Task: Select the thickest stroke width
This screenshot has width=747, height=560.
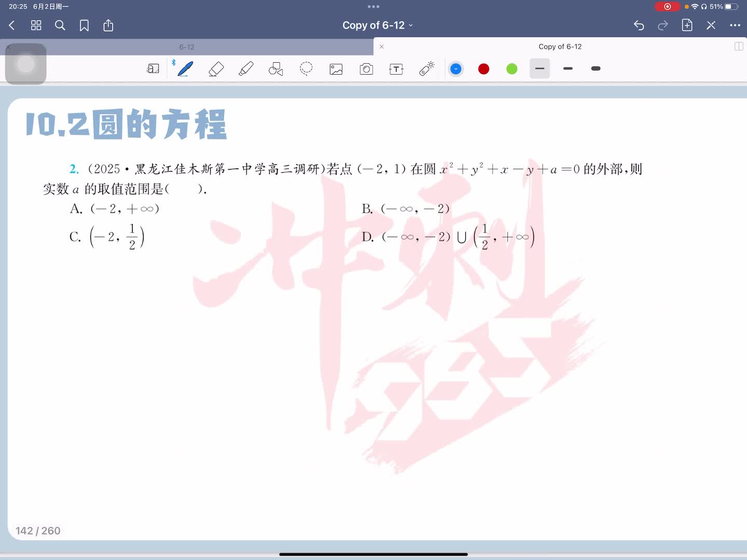Action: 596,69
